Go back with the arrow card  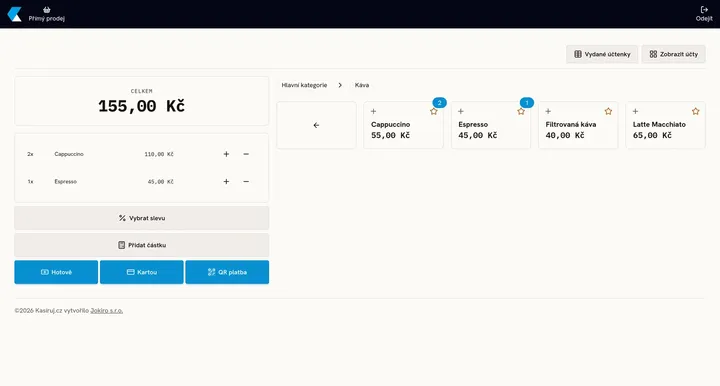(x=316, y=125)
